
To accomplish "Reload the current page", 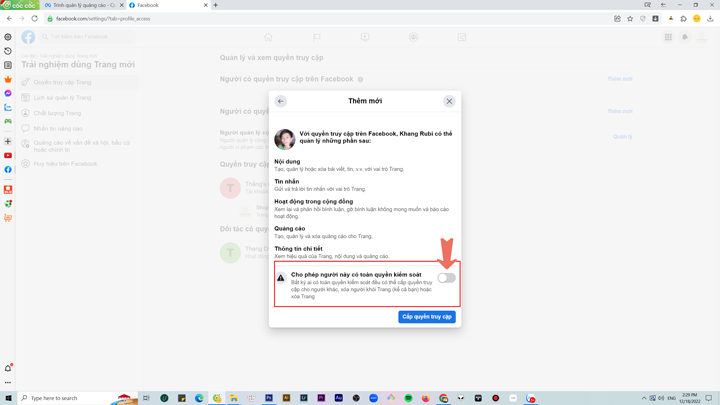I will tap(34, 19).
